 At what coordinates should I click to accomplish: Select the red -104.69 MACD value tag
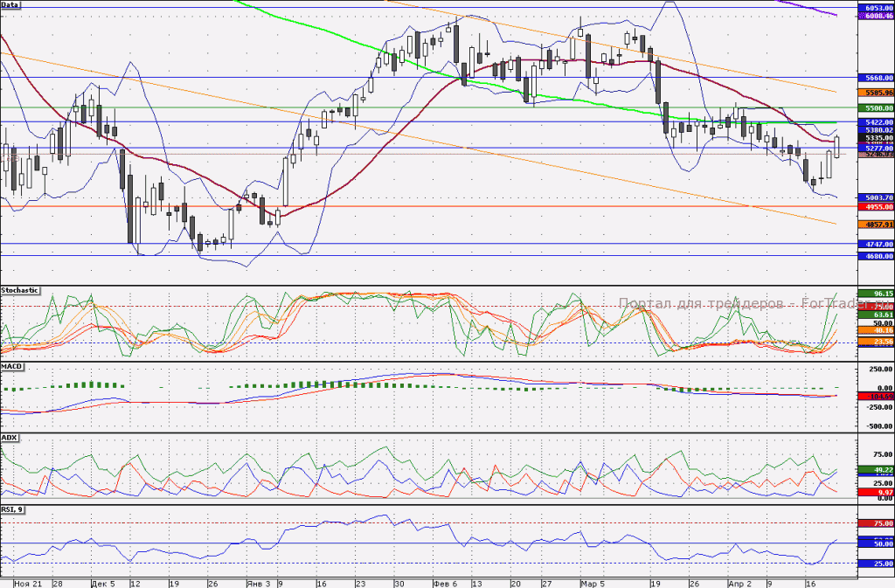pyautogui.click(x=876, y=397)
